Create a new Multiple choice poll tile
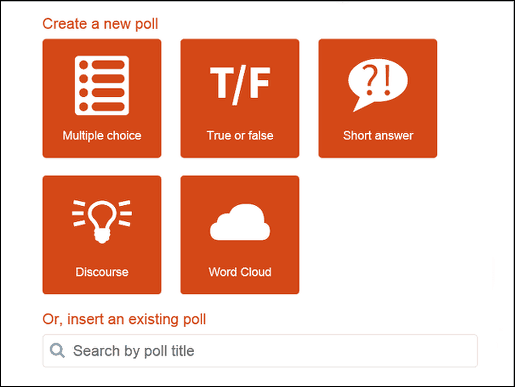The width and height of the screenshot is (515, 387). (x=102, y=98)
